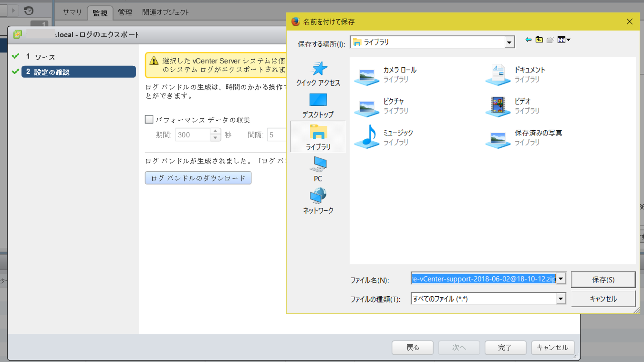
Task: Expand the 保存する場所 location dropdown
Action: tap(509, 42)
